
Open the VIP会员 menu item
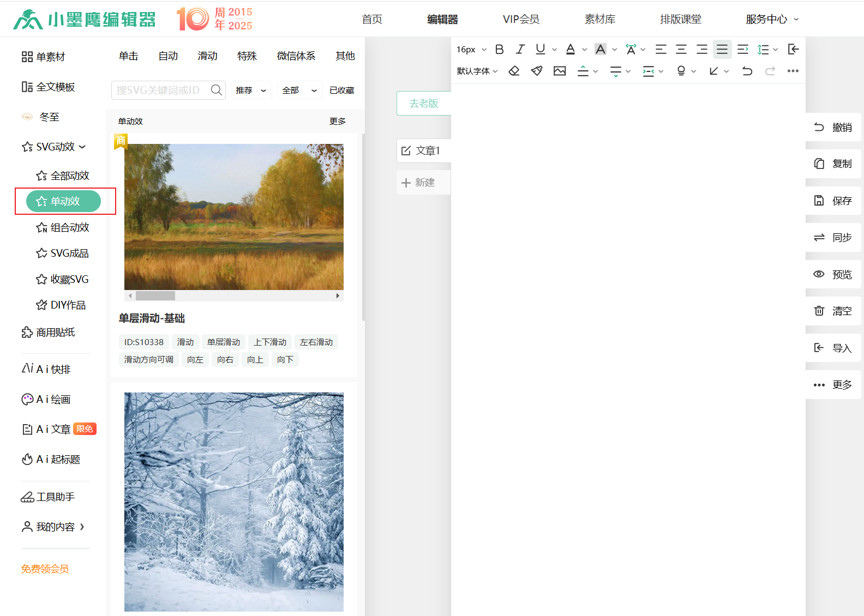521,19
